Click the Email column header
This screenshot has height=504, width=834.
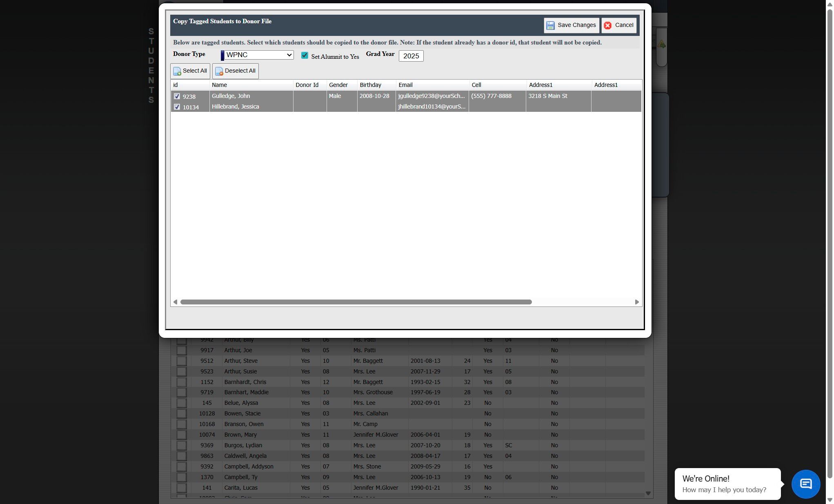(x=405, y=85)
